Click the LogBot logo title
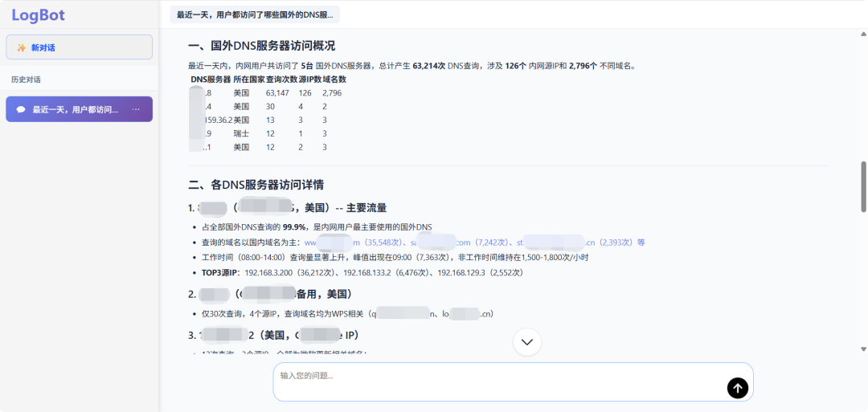This screenshot has height=412, width=868. coord(39,15)
